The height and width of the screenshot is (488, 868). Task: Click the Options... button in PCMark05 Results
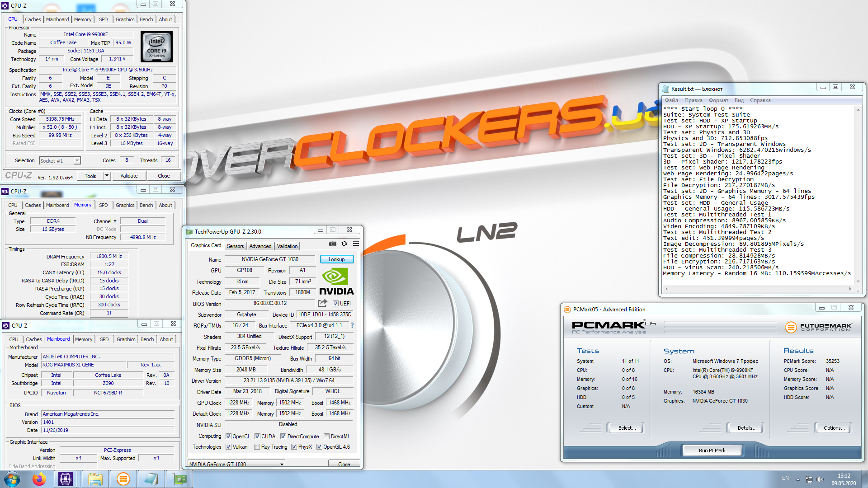(834, 428)
